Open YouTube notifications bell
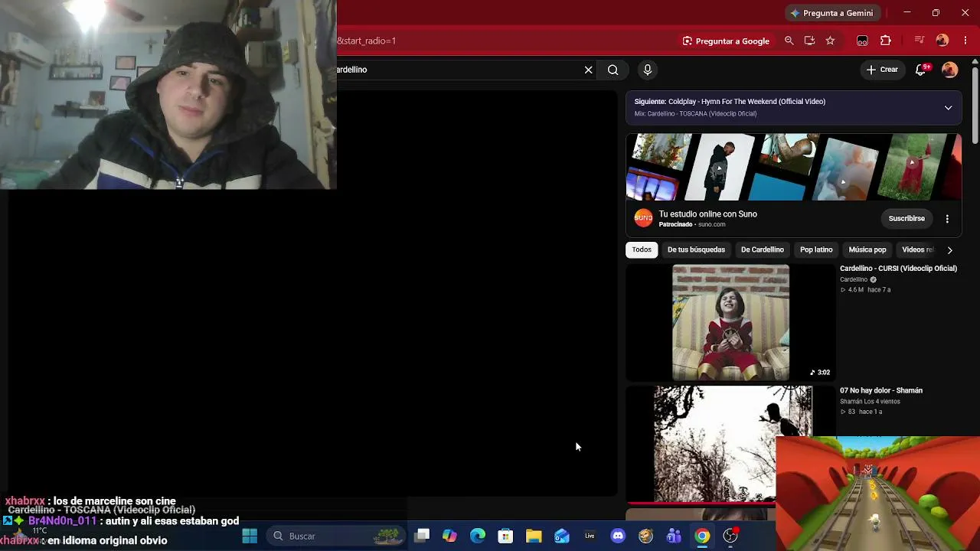980x551 pixels. 922,70
